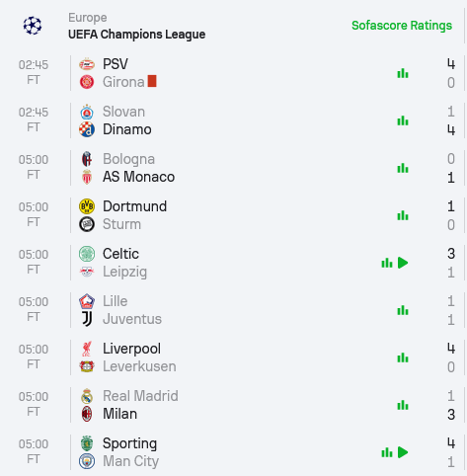Image resolution: width=467 pixels, height=476 pixels.
Task: Select the Liverpool team name
Action: pyautogui.click(x=131, y=349)
